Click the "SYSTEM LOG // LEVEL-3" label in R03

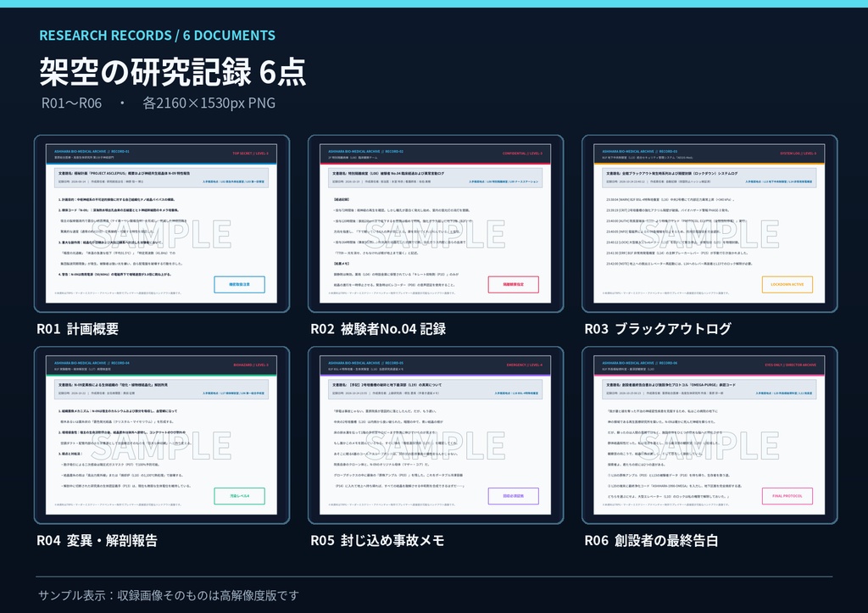pyautogui.click(x=798, y=153)
